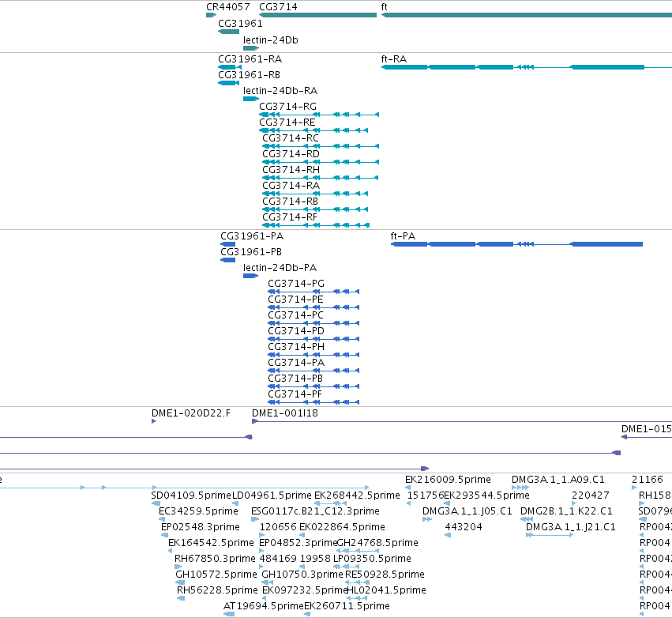Image resolution: width=672 pixels, height=618 pixels.
Task: Pick transcript CG3714-RB
Action: tap(290, 202)
